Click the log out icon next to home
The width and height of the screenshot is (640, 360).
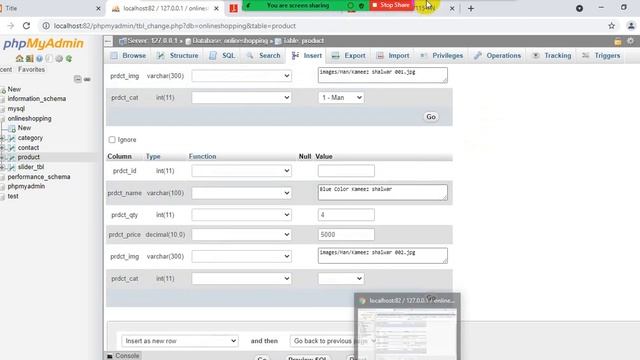[29, 59]
